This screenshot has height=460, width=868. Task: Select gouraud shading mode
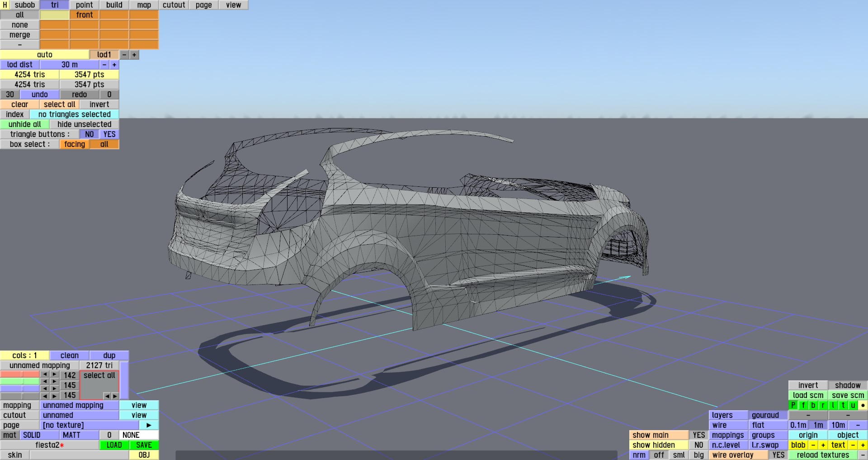(768, 415)
